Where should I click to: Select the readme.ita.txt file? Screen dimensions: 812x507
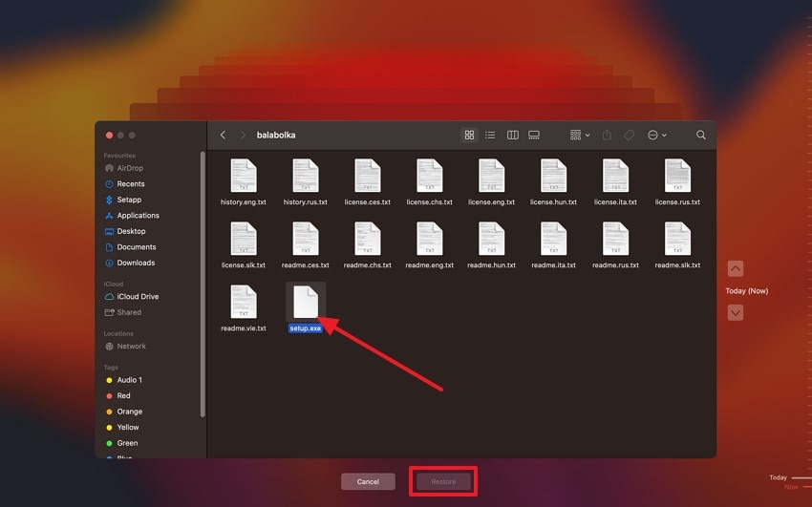(x=553, y=245)
